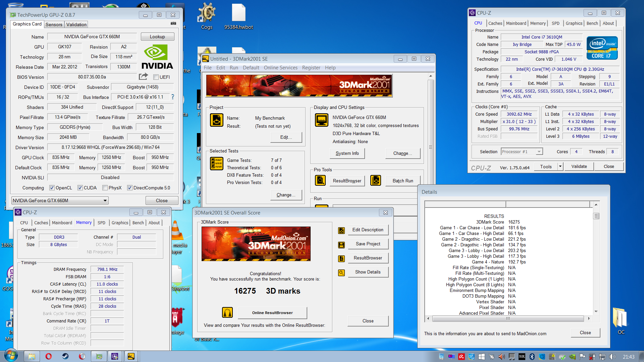The height and width of the screenshot is (362, 644).
Task: Click Edit... in the Project section
Action: coord(286,137)
